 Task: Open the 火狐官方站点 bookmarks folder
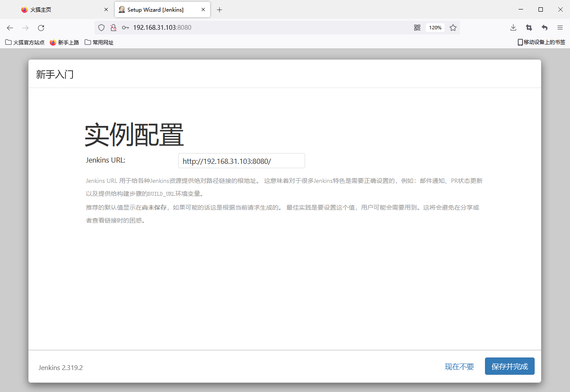(x=25, y=42)
